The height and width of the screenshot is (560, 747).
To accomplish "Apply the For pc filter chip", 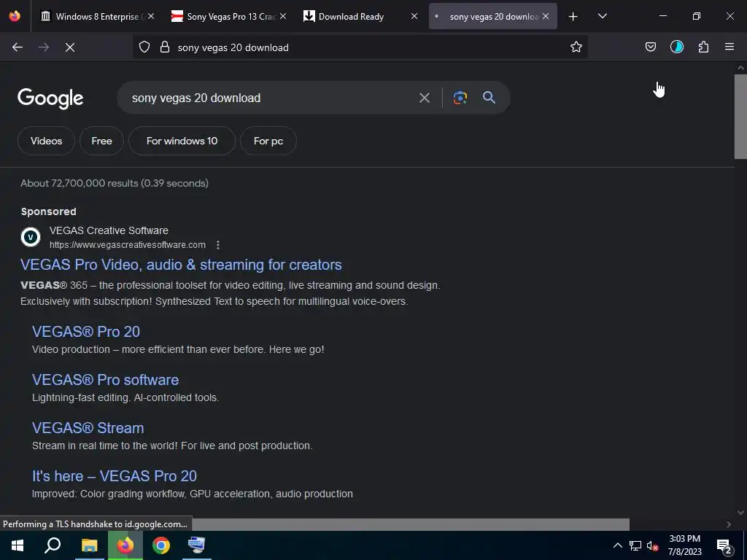I will coord(268,141).
